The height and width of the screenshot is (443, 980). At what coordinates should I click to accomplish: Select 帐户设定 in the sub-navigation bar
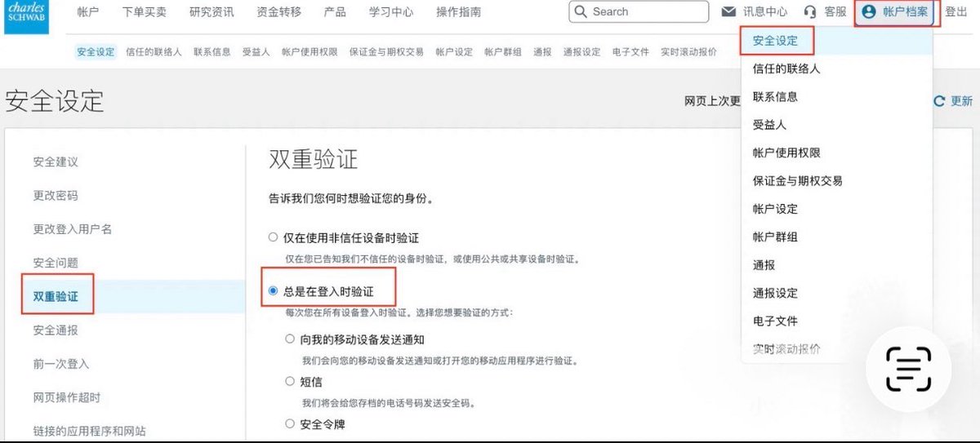454,51
